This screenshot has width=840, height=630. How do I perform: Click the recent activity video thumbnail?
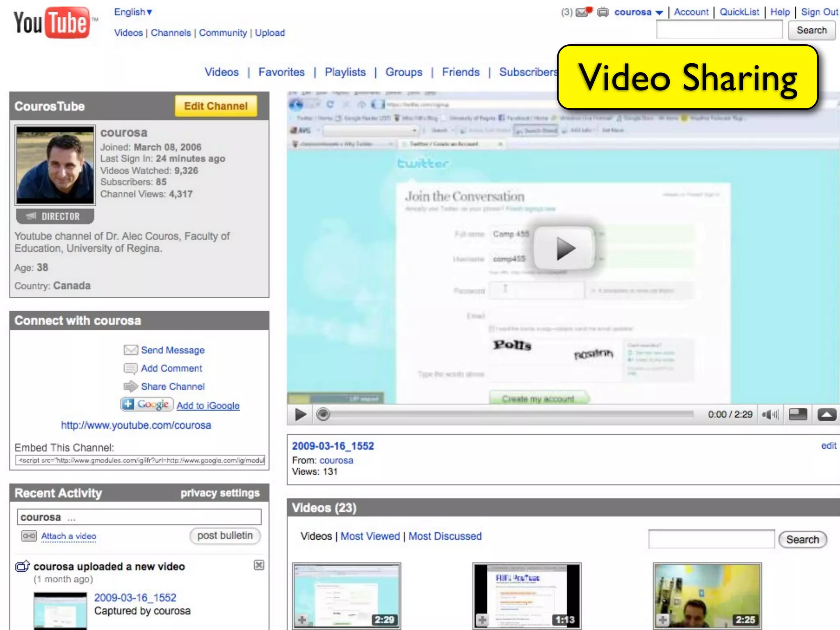coord(60,611)
